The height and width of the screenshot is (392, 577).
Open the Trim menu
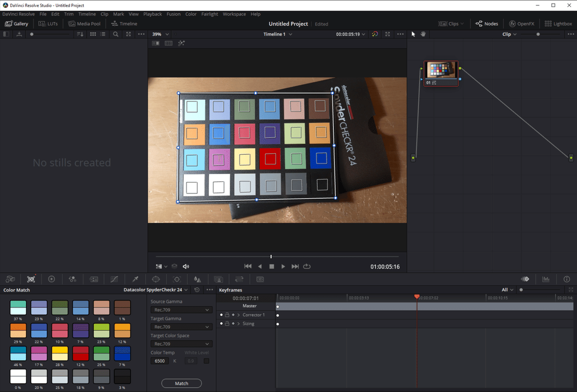pyautogui.click(x=69, y=14)
